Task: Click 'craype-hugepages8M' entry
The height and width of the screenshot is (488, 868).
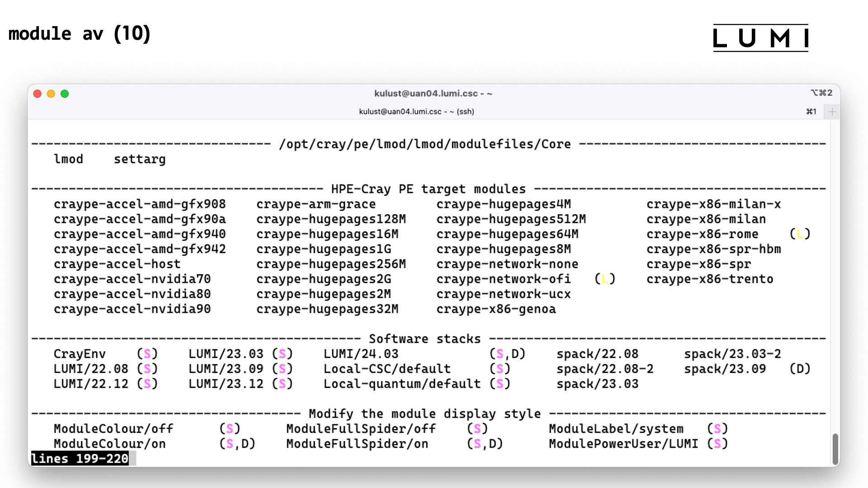Action: pyautogui.click(x=504, y=249)
